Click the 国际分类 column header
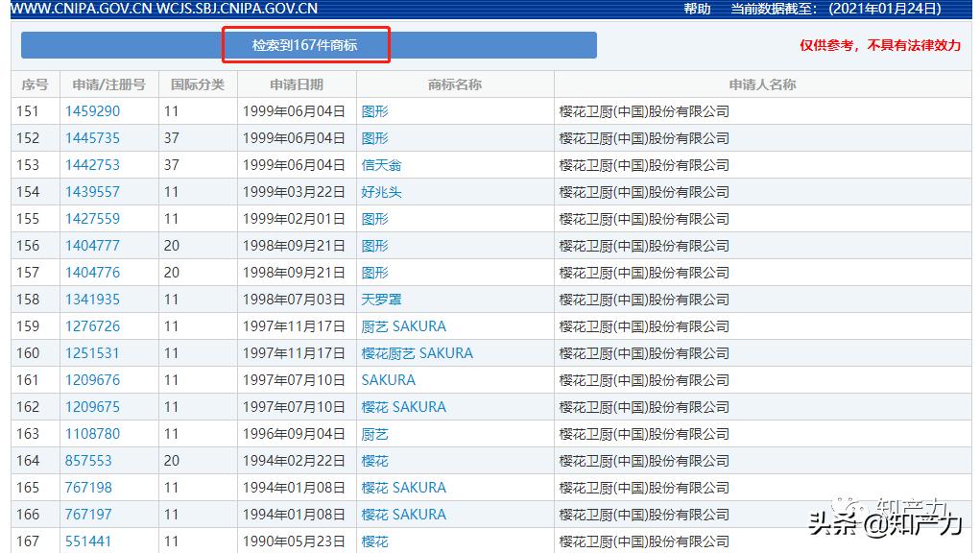 coord(198,84)
